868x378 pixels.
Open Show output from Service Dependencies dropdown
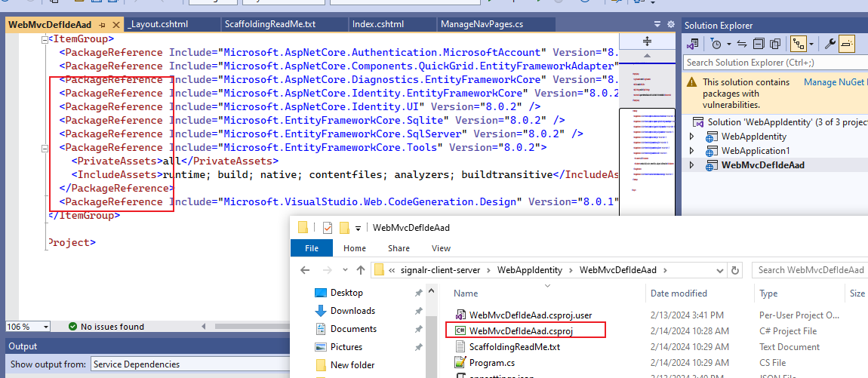click(x=190, y=364)
